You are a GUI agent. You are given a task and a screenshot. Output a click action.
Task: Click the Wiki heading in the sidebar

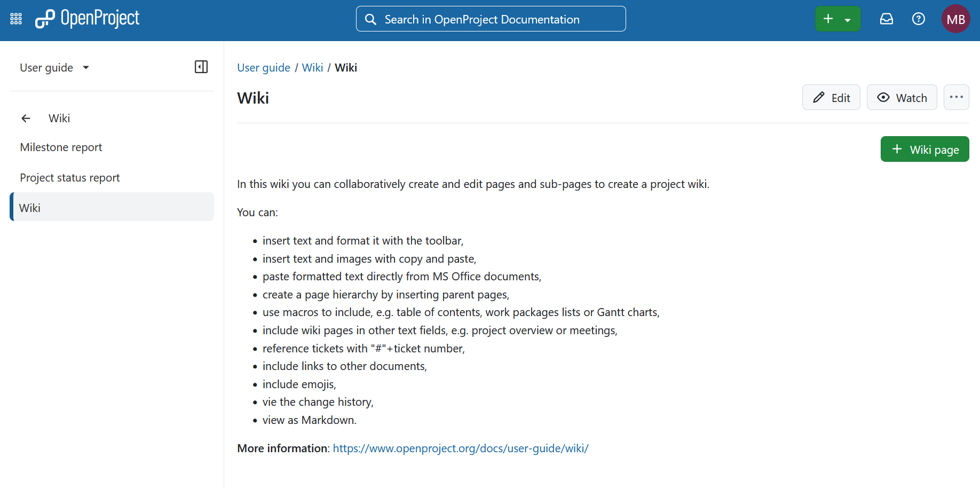tap(59, 119)
